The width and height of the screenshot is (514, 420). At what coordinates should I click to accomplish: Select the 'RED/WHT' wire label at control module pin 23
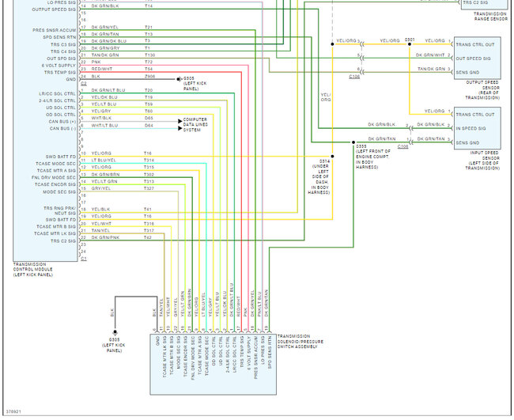click(x=102, y=69)
